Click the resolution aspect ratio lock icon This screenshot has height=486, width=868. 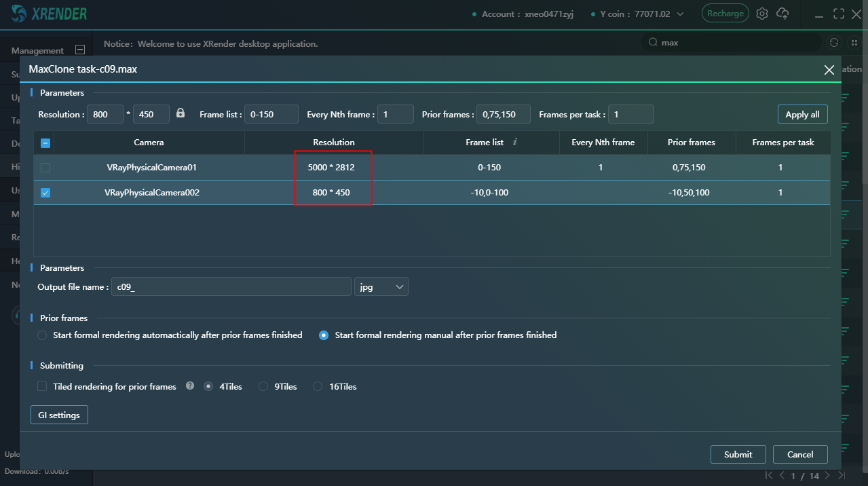[x=181, y=113]
